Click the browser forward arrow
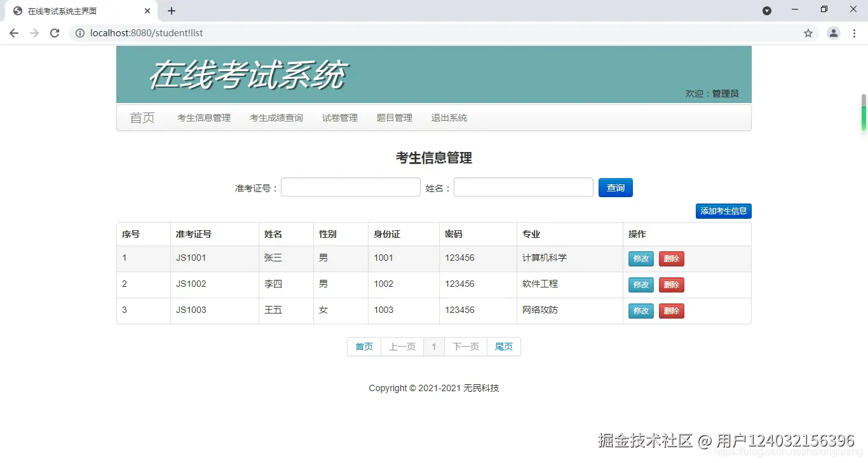 [x=34, y=33]
